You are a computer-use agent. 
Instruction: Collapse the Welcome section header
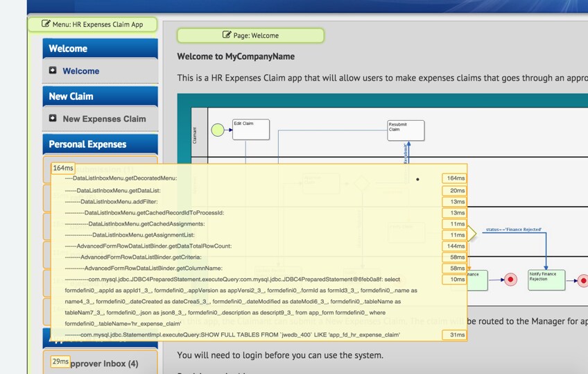click(100, 49)
